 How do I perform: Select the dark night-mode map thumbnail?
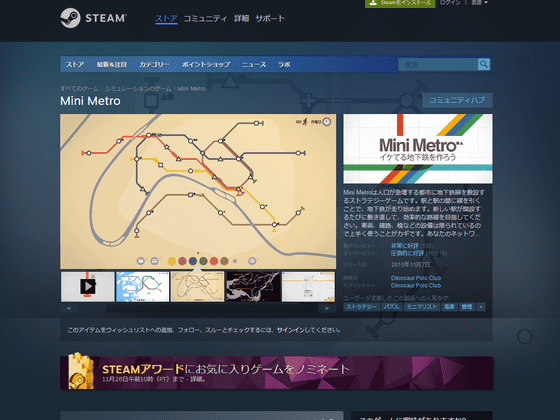tap(253, 286)
